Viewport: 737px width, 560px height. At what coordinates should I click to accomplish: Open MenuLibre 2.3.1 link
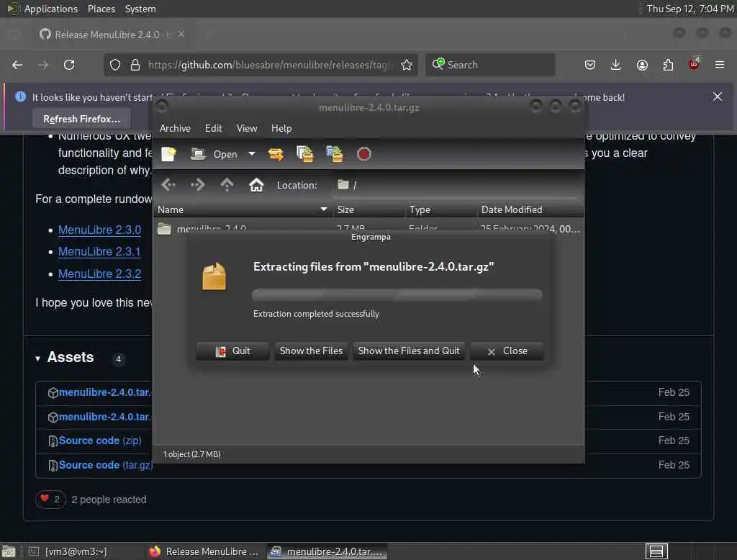click(99, 251)
